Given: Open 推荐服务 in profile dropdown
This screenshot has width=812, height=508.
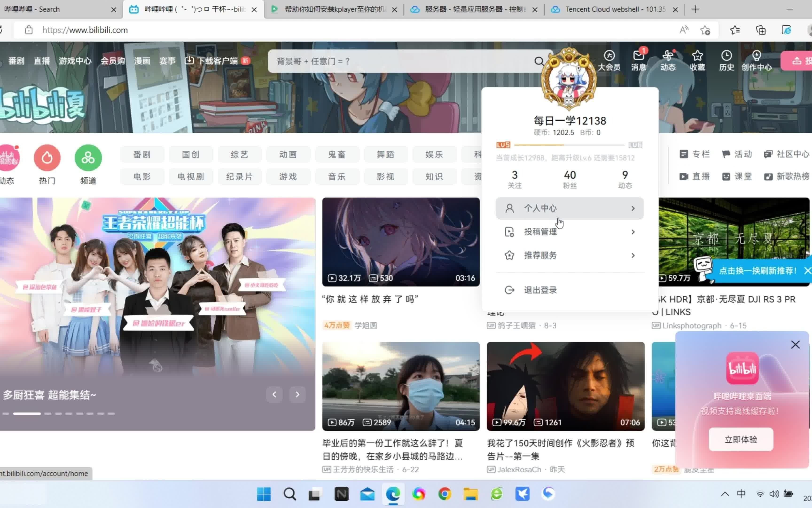Looking at the screenshot, I should click(569, 255).
